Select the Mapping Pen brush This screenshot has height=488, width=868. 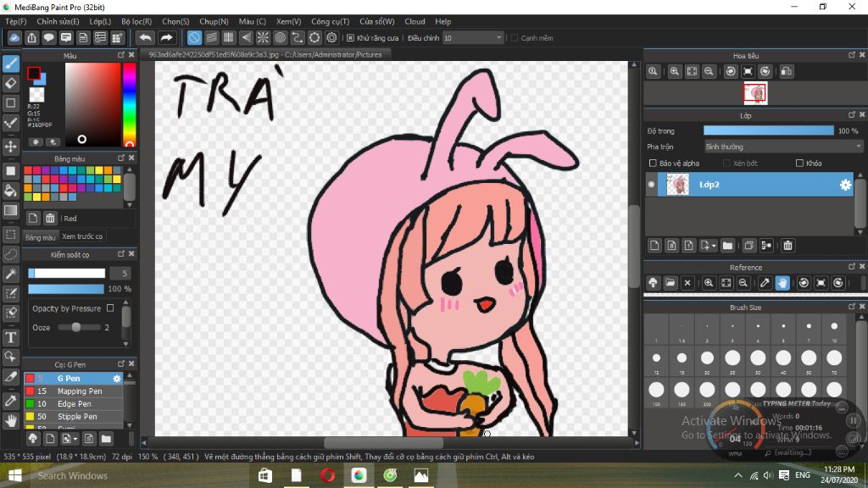(x=73, y=391)
